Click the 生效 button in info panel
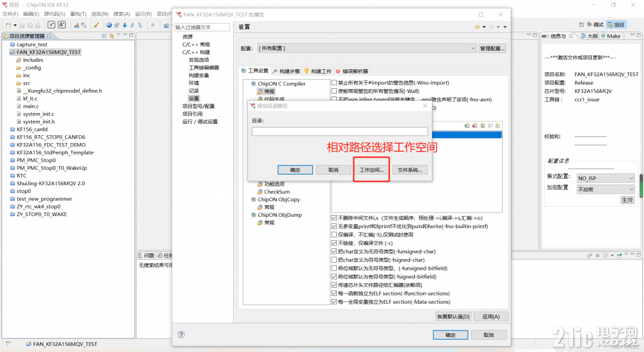This screenshot has height=352, width=644. pyautogui.click(x=627, y=200)
